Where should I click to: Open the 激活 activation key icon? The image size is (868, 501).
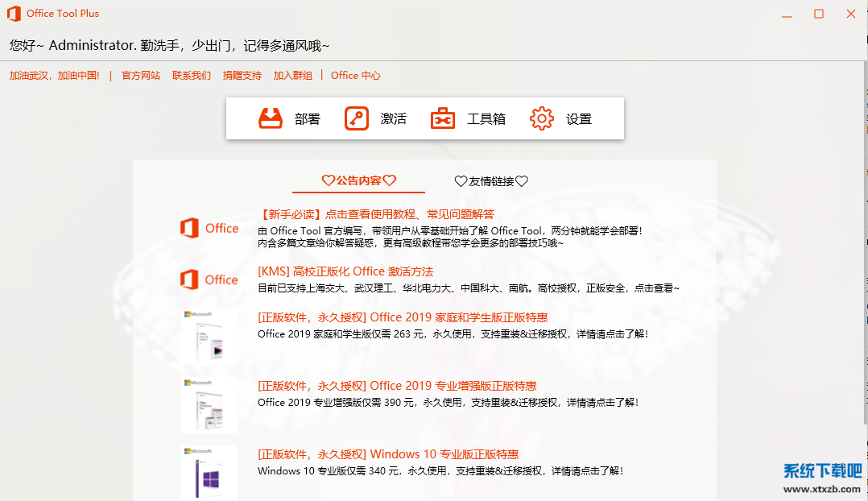tap(357, 118)
